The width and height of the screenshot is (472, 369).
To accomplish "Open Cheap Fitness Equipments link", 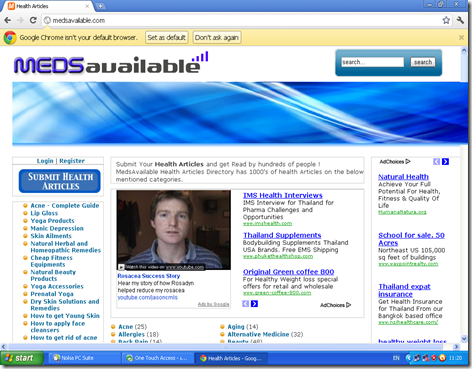I will click(x=51, y=261).
